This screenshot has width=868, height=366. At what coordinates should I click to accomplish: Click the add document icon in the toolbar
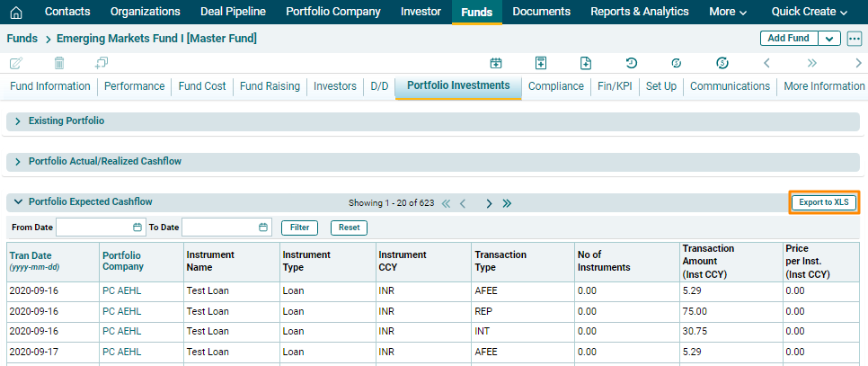(586, 63)
